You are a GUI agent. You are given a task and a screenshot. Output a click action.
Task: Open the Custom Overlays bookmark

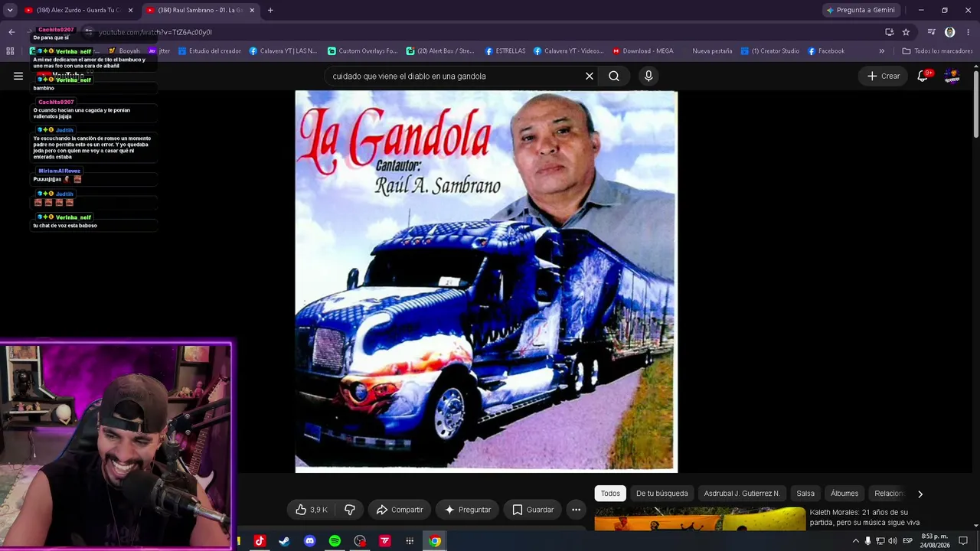(362, 51)
